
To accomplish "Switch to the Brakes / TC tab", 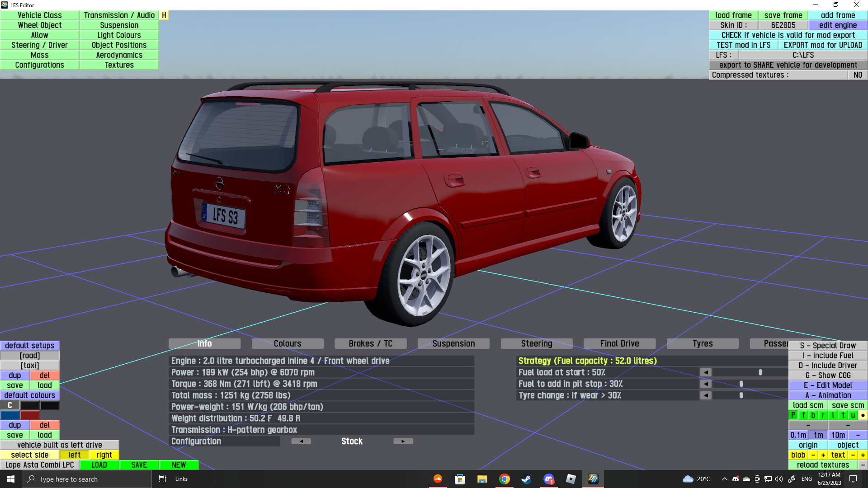I will pyautogui.click(x=370, y=344).
